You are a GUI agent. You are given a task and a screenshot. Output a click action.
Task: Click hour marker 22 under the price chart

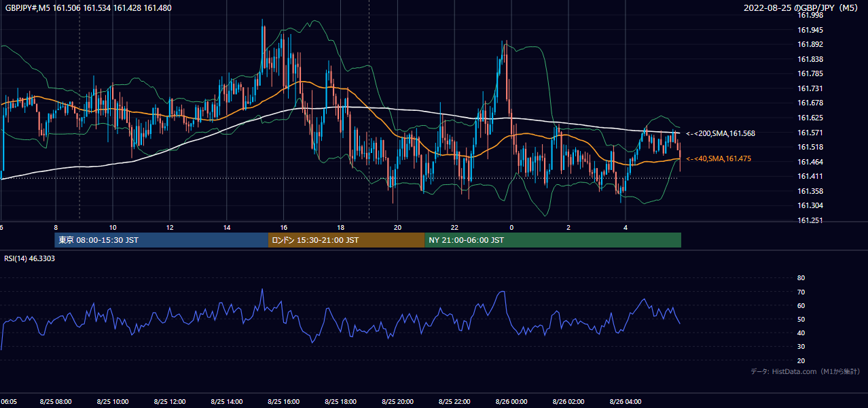tap(455, 227)
